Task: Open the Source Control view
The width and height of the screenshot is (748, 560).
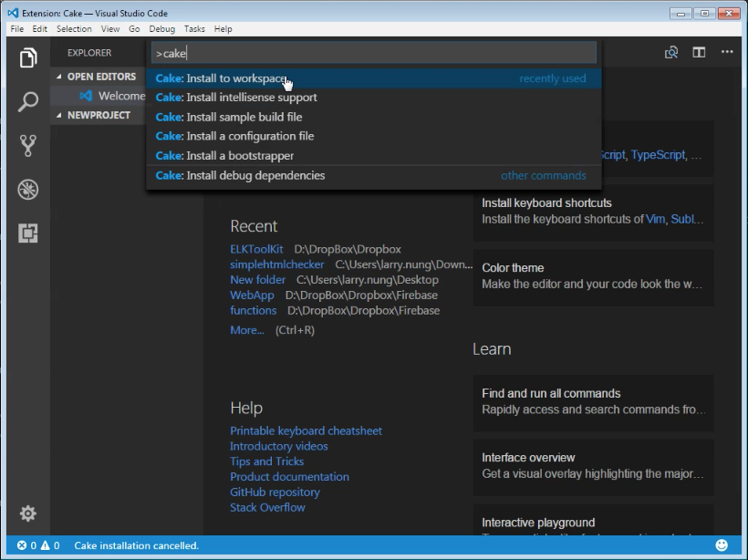Action: 28,146
